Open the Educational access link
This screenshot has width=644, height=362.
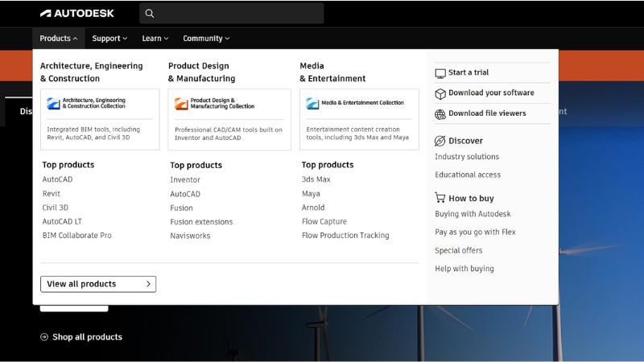click(x=468, y=175)
